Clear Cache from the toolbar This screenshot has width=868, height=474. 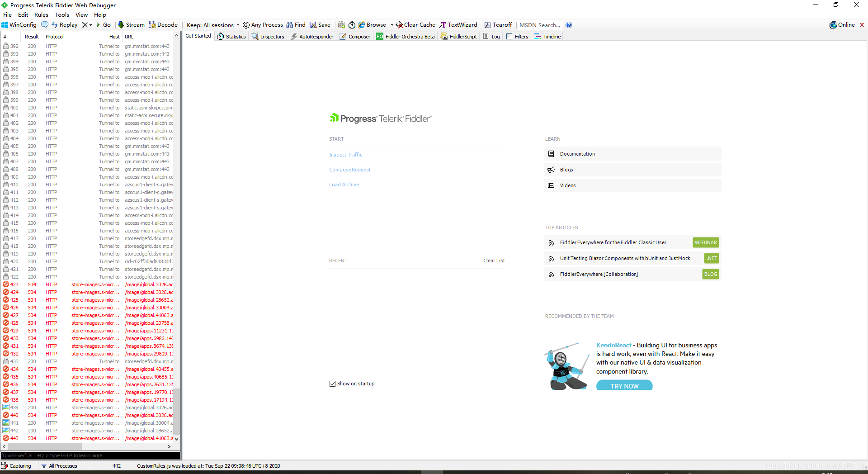[415, 25]
